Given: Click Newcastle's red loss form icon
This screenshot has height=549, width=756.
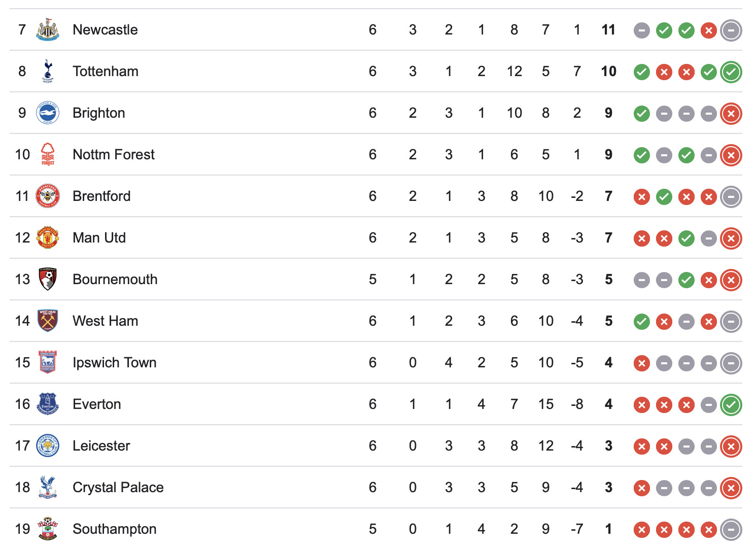Looking at the screenshot, I should (709, 30).
